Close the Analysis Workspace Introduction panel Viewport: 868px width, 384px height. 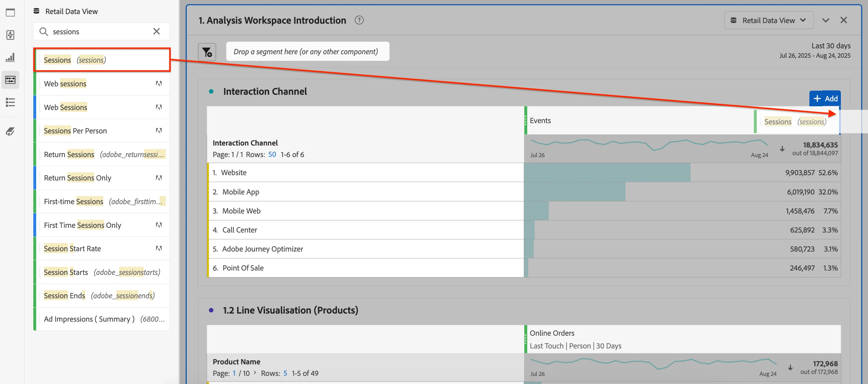(x=844, y=20)
